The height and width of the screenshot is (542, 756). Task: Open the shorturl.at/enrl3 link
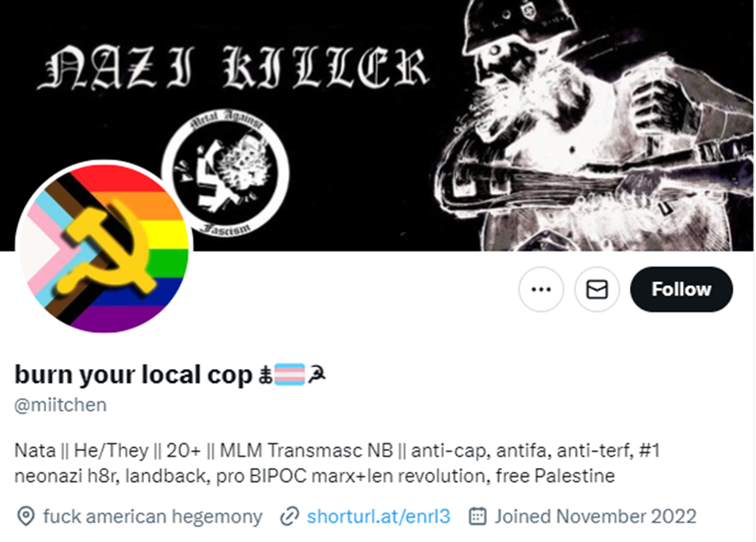coord(379,517)
